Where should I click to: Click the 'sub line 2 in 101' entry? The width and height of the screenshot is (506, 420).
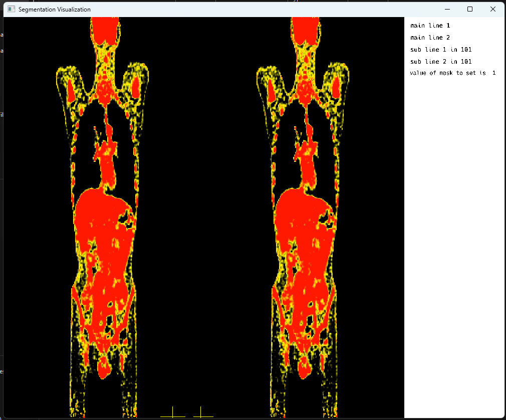pyautogui.click(x=440, y=62)
